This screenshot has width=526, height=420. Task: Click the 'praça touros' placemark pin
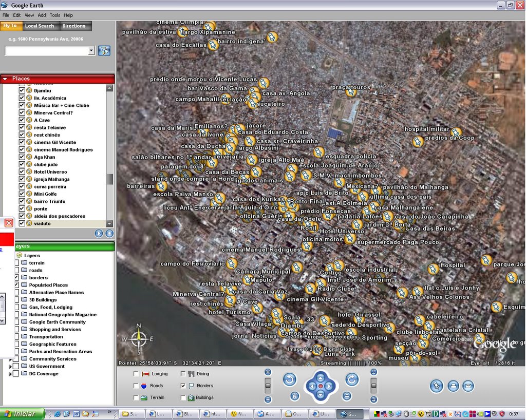[351, 92]
